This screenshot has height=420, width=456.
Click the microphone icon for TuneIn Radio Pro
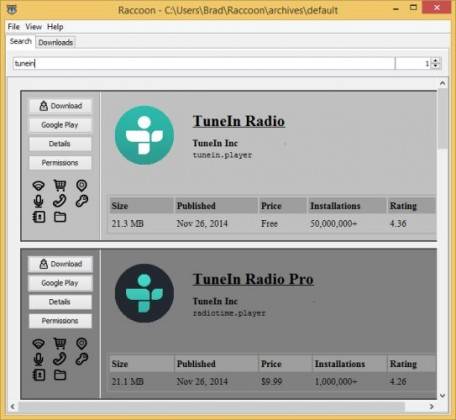click(38, 359)
